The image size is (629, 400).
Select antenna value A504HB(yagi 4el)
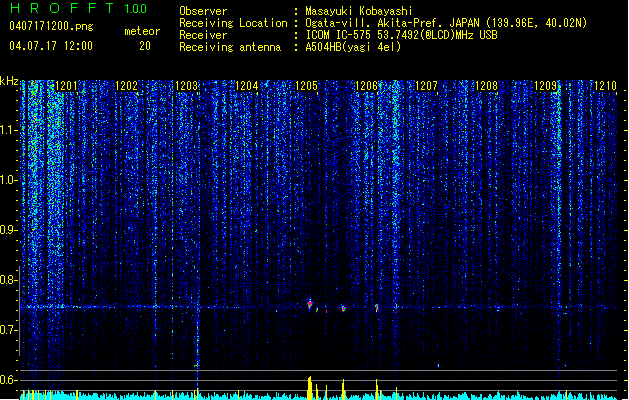pyautogui.click(x=353, y=47)
